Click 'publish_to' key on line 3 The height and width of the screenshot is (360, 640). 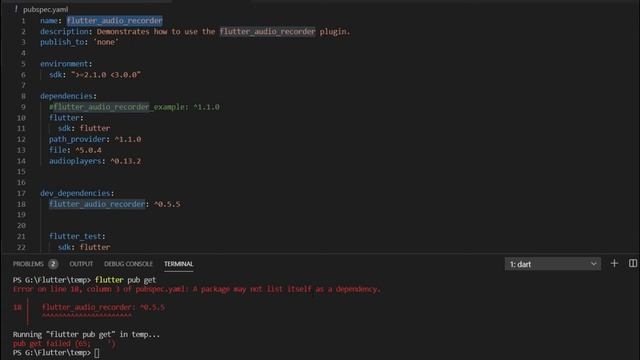62,42
